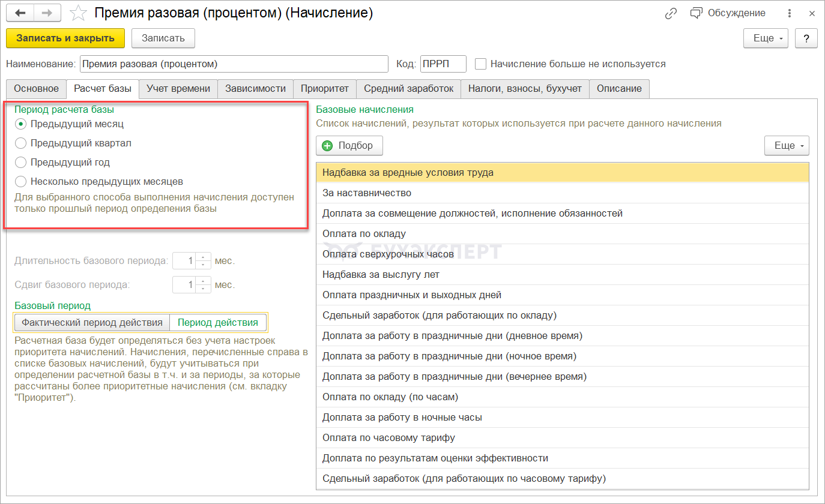Image resolution: width=825 pixels, height=504 pixels.
Task: Select the Предыдущий год radio option
Action: click(21, 163)
